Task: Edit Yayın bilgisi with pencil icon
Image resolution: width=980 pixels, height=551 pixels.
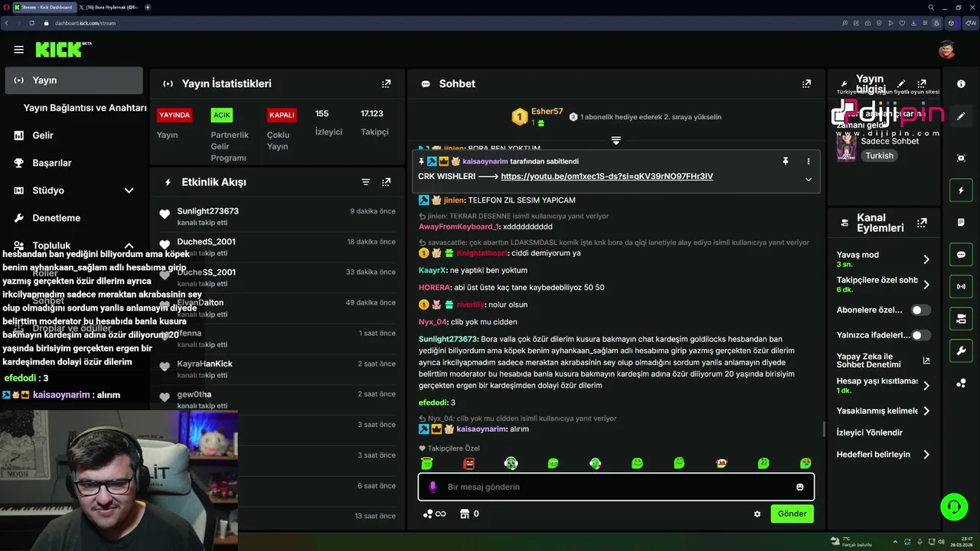Action: 901,83
